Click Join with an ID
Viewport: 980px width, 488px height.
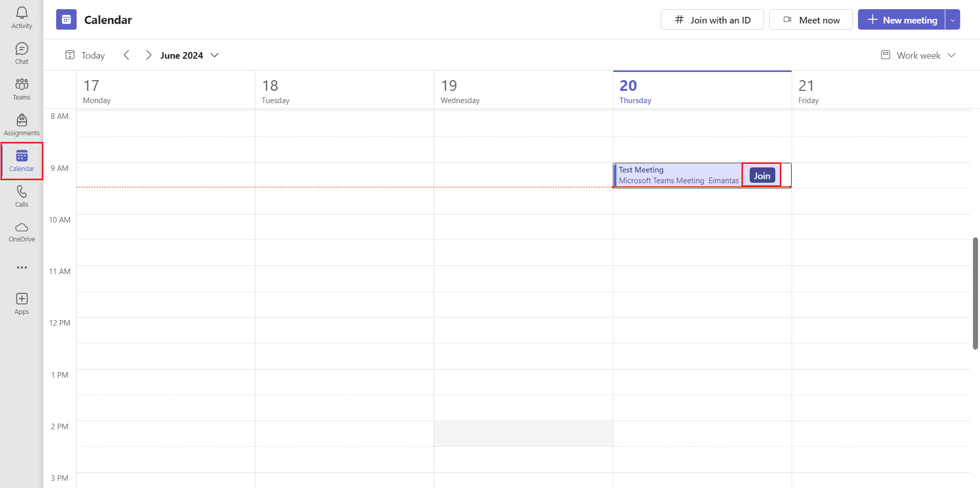click(712, 19)
